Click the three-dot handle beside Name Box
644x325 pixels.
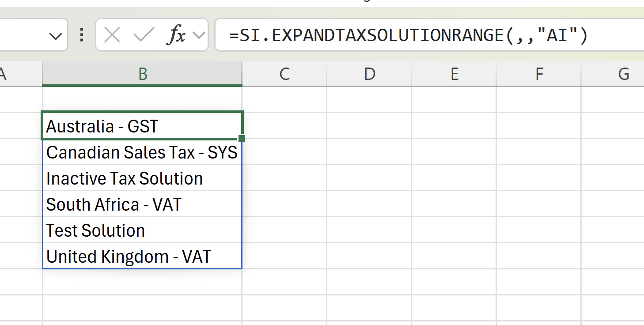(81, 35)
